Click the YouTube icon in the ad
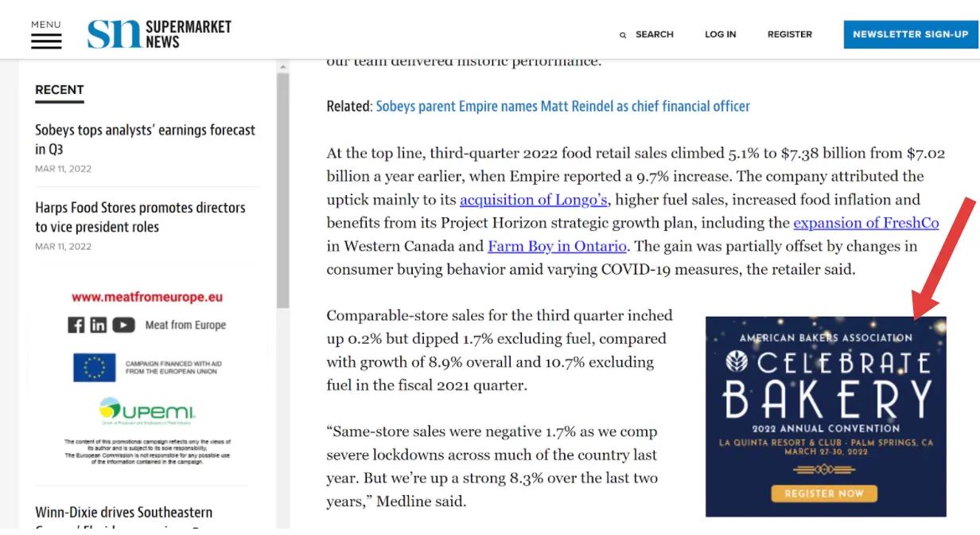 pos(123,325)
